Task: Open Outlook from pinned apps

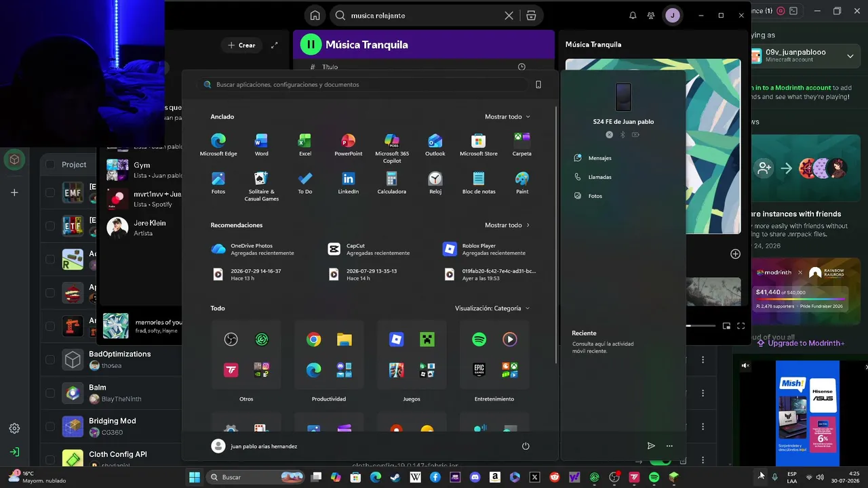Action: [435, 145]
